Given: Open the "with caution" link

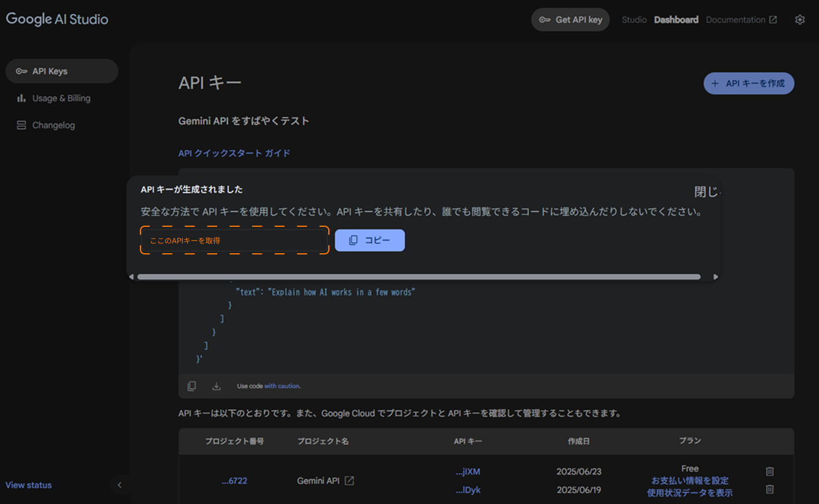Looking at the screenshot, I should 282,386.
